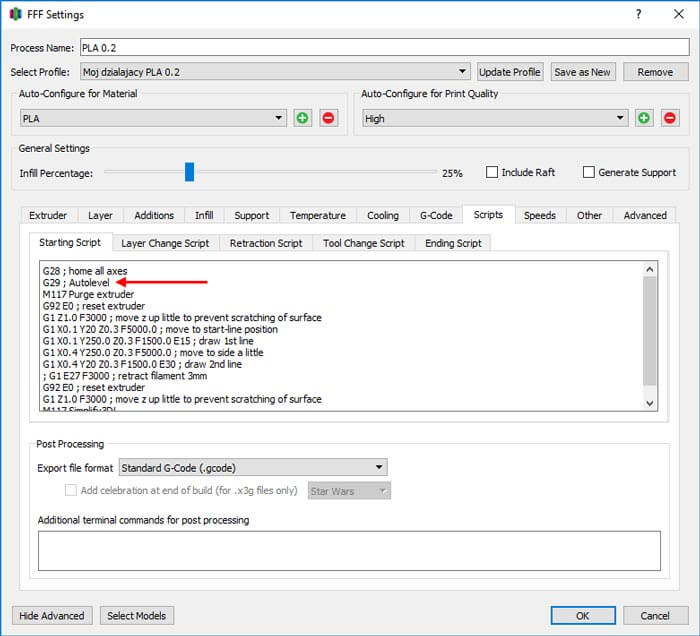The height and width of the screenshot is (636, 700).
Task: Click the Select Models button
Action: point(137,615)
